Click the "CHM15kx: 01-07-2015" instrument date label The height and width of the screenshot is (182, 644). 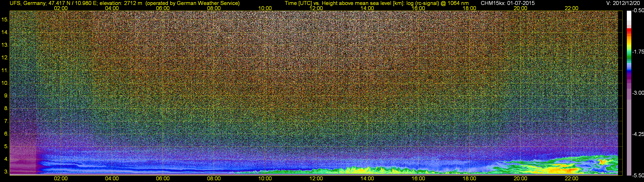(x=507, y=3)
